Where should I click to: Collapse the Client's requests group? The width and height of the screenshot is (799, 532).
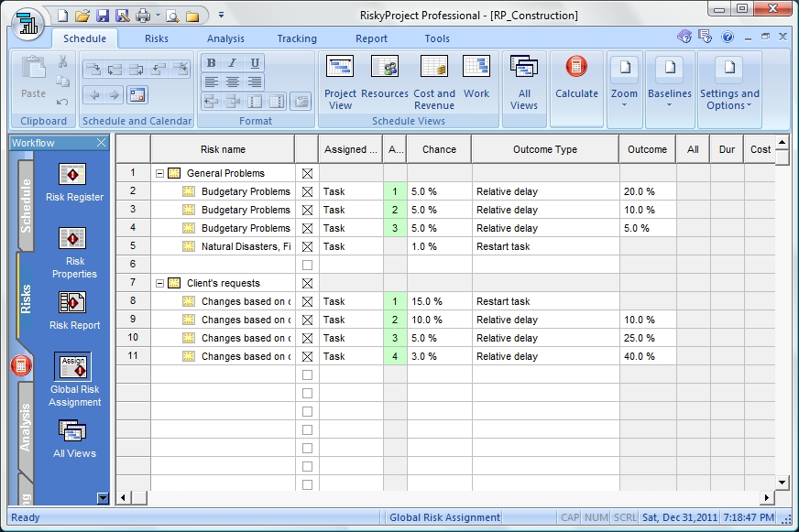(159, 284)
